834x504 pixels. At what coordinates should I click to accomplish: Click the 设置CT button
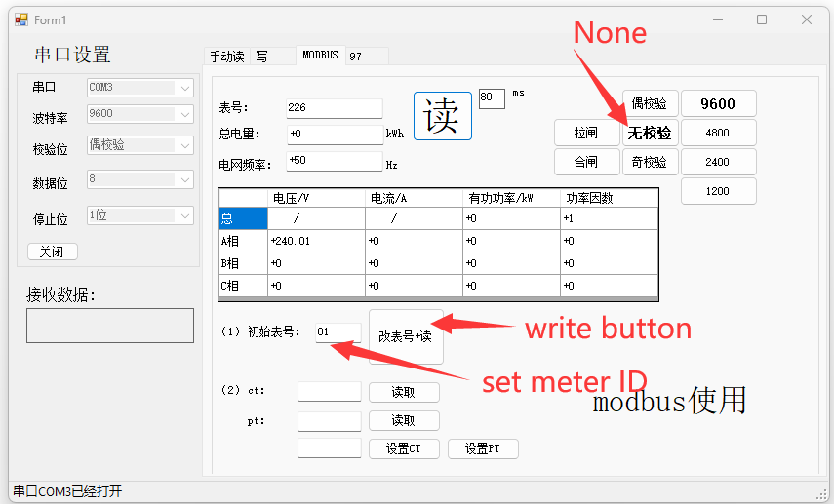(404, 448)
